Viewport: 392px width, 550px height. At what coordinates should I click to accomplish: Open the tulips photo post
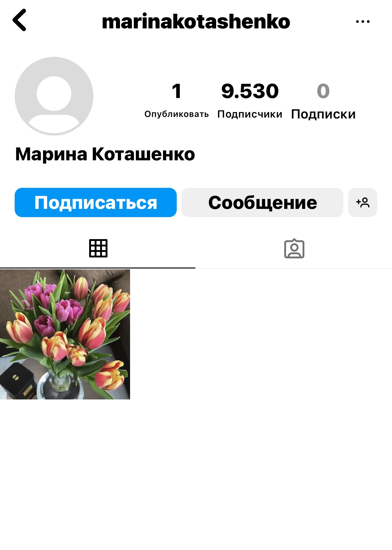[65, 334]
